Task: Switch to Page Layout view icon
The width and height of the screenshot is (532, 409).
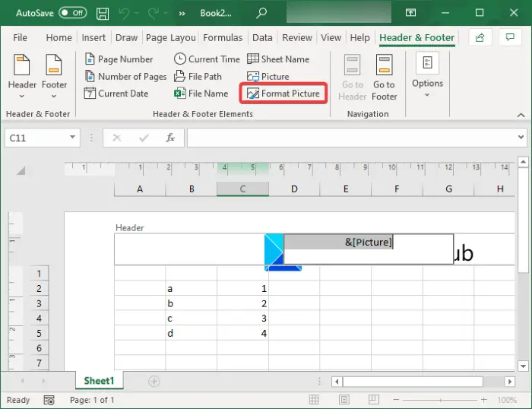Action: pos(344,399)
